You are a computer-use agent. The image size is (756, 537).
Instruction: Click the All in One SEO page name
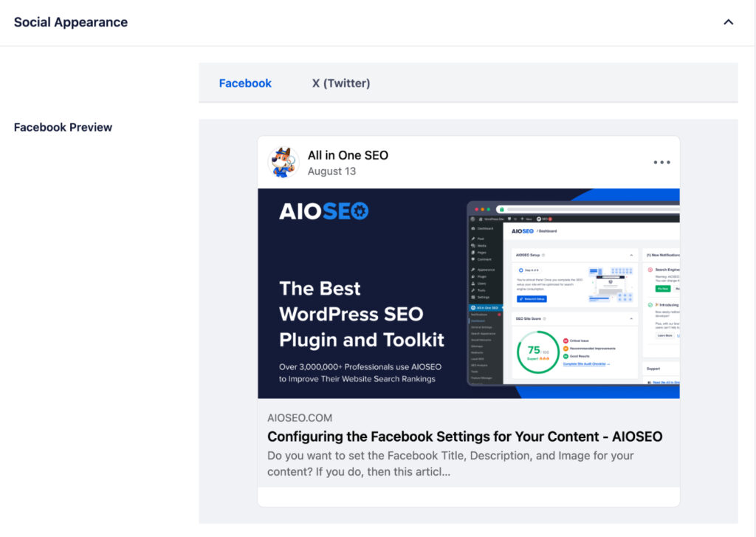(x=348, y=155)
